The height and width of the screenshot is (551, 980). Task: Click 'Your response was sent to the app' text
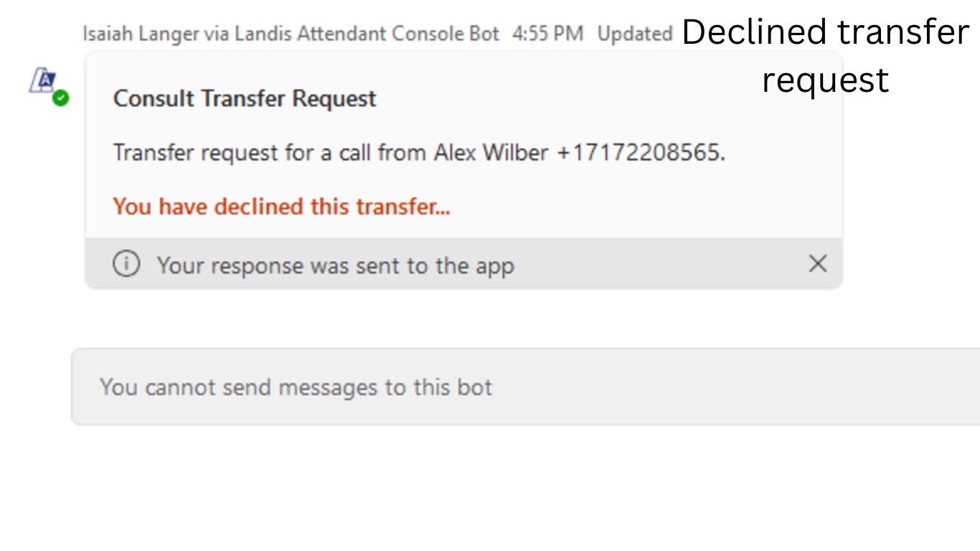coord(335,265)
